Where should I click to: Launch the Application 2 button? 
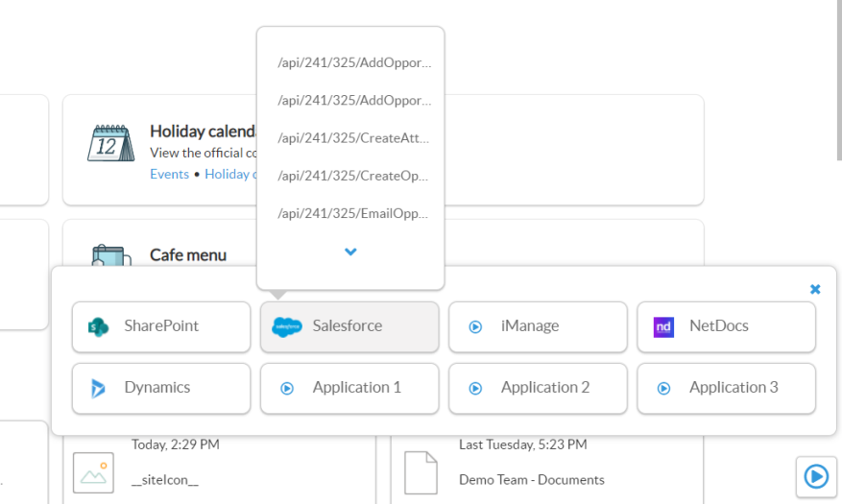(538, 388)
